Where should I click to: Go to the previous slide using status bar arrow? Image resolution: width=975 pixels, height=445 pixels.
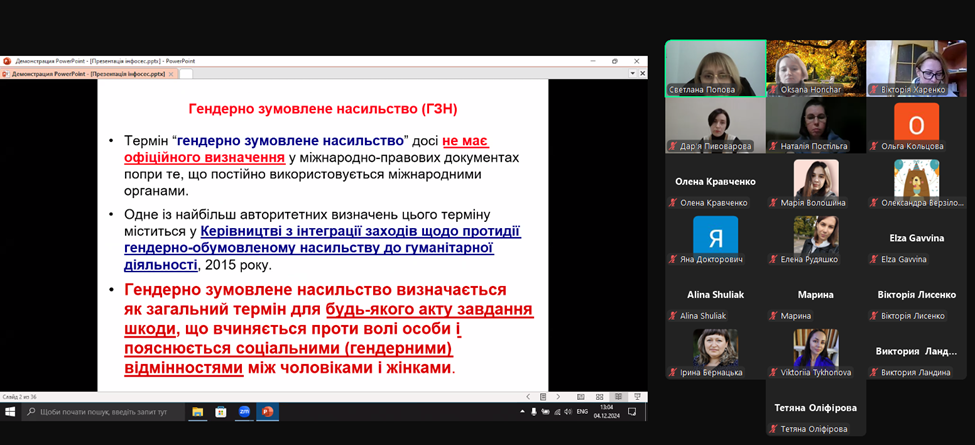[x=528, y=397]
